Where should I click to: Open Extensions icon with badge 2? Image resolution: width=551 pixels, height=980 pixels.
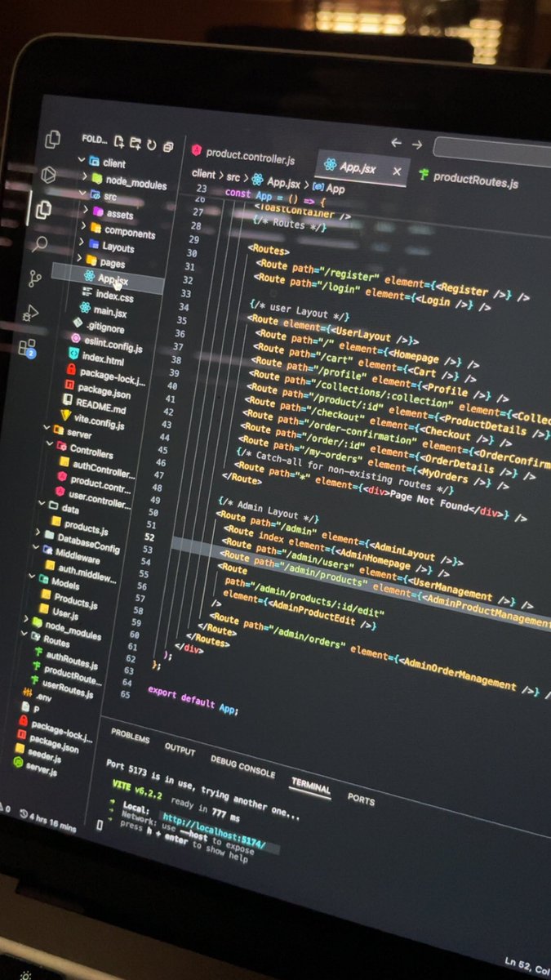[27, 347]
